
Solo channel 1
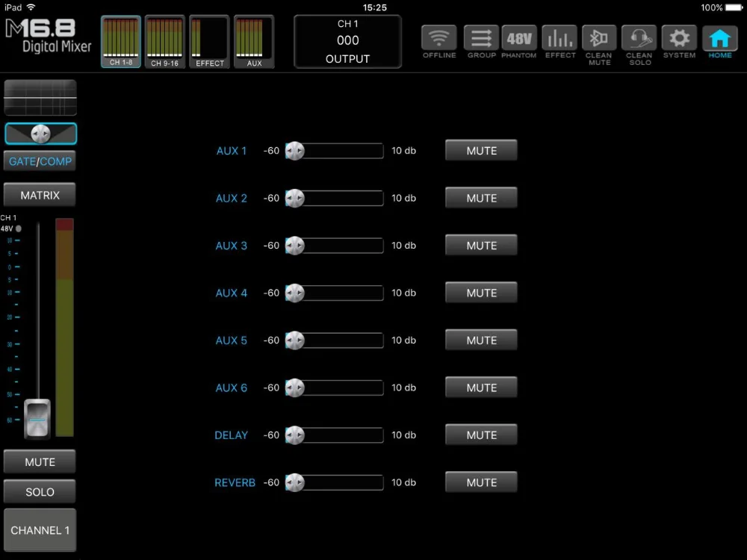click(40, 491)
